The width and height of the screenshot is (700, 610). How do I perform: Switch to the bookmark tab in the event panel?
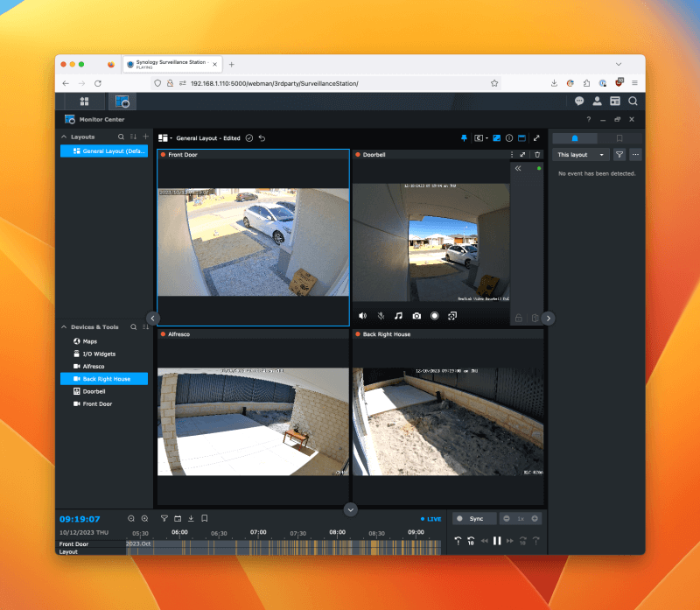tap(619, 138)
